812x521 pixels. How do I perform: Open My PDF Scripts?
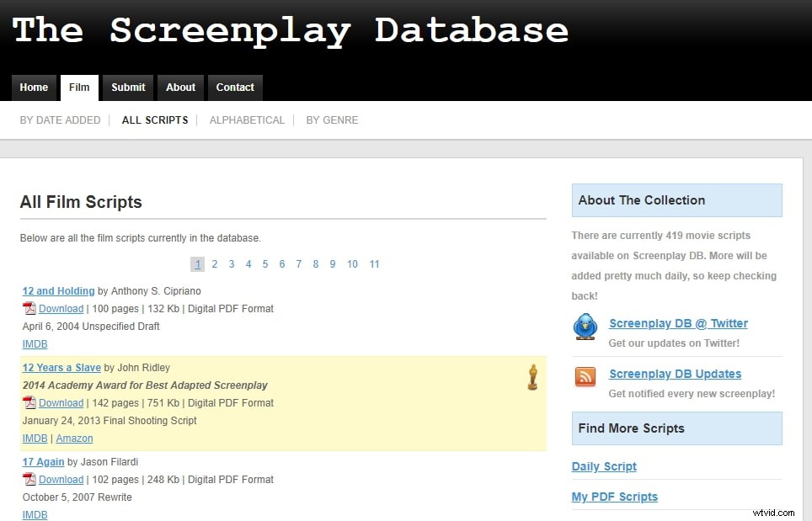coord(615,497)
